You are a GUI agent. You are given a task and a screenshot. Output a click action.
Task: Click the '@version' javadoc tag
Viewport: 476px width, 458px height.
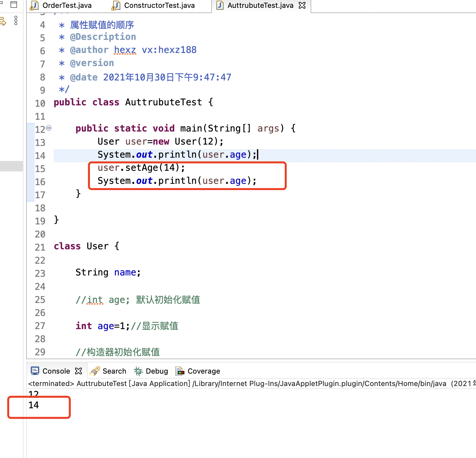pyautogui.click(x=92, y=63)
